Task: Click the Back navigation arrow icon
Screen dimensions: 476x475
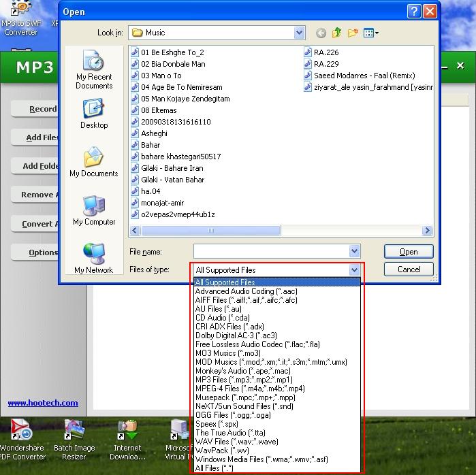Action: (x=321, y=33)
